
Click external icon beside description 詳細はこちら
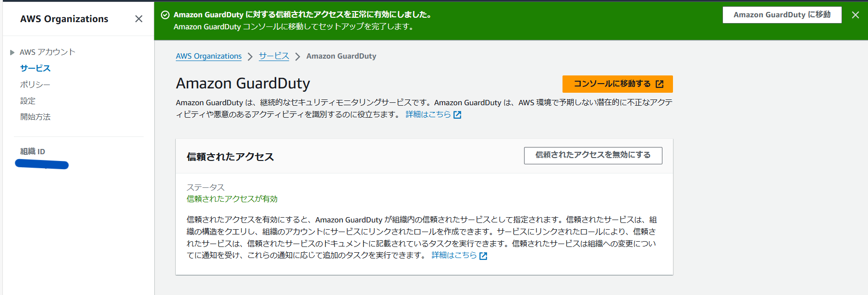(457, 115)
